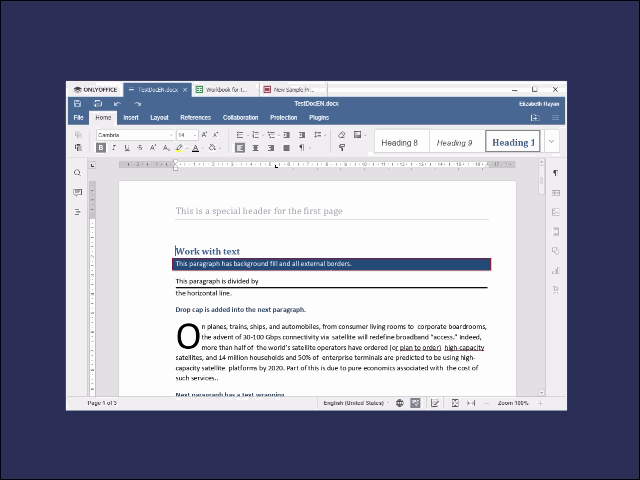
Task: Click the Save icon in the header
Action: 78,103
